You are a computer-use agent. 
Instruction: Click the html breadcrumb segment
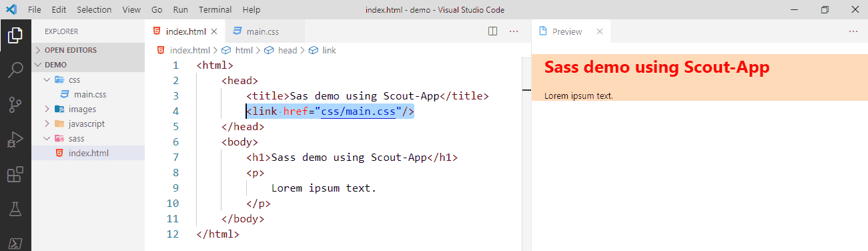tap(244, 50)
